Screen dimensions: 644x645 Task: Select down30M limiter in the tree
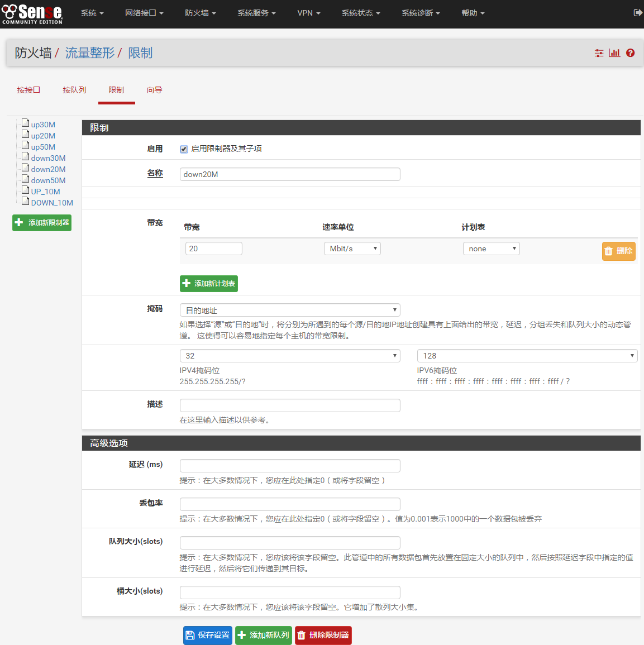48,158
